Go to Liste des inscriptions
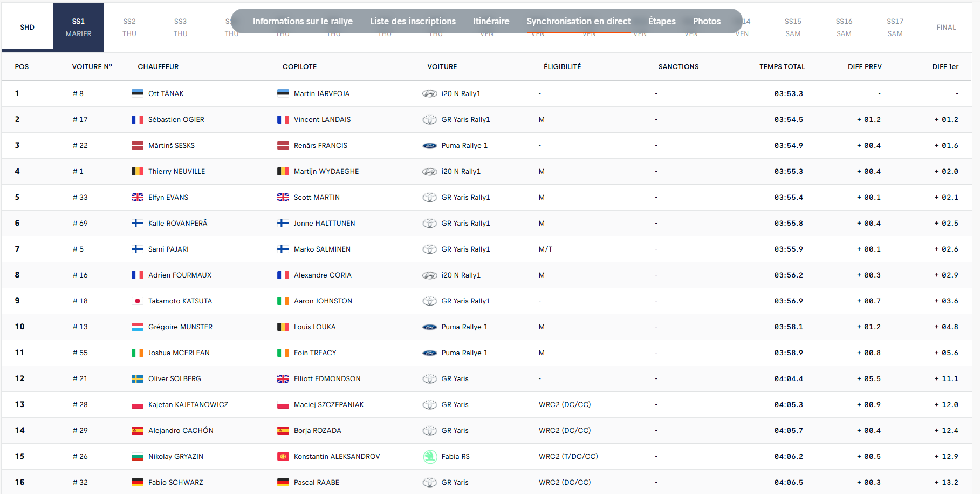 (413, 21)
